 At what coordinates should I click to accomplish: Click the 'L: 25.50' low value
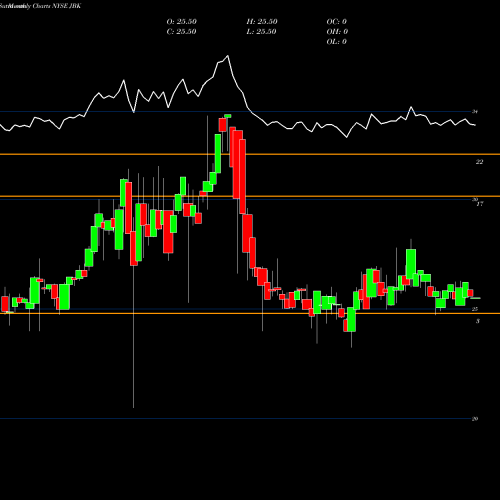(x=262, y=32)
